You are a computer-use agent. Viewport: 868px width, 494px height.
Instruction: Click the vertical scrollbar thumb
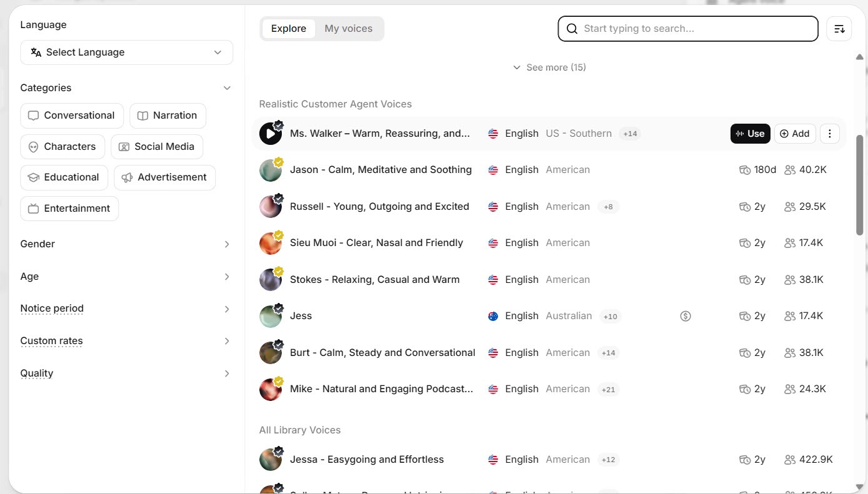pyautogui.click(x=859, y=185)
